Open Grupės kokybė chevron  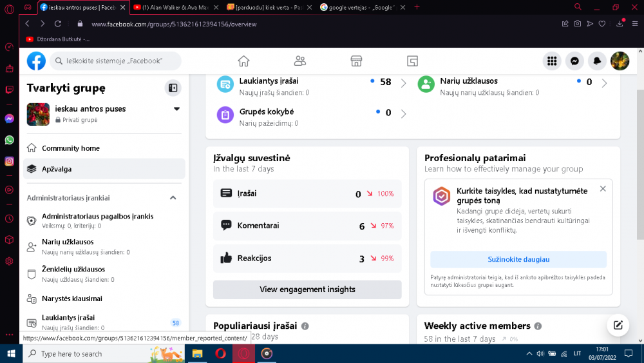click(403, 113)
